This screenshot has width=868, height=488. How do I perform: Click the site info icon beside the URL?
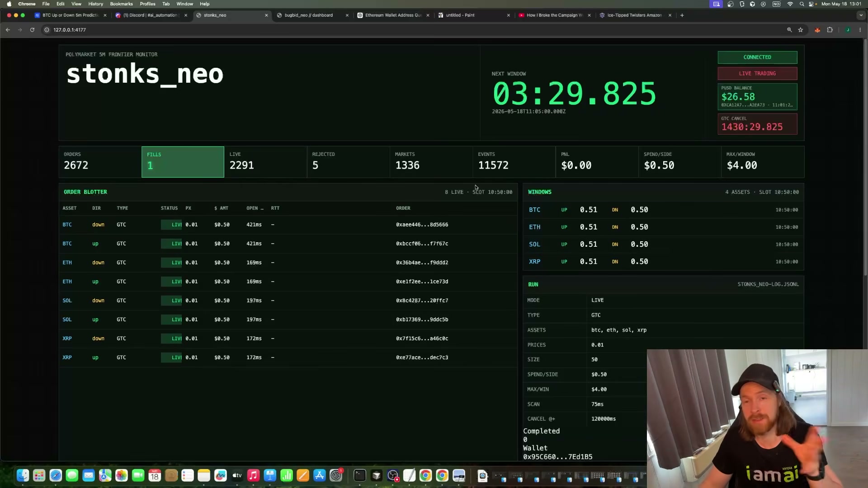[47, 30]
